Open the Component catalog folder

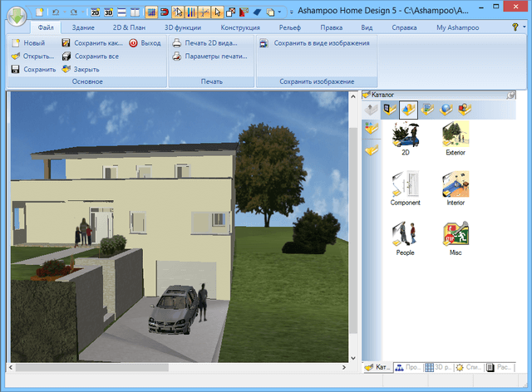[x=405, y=188]
